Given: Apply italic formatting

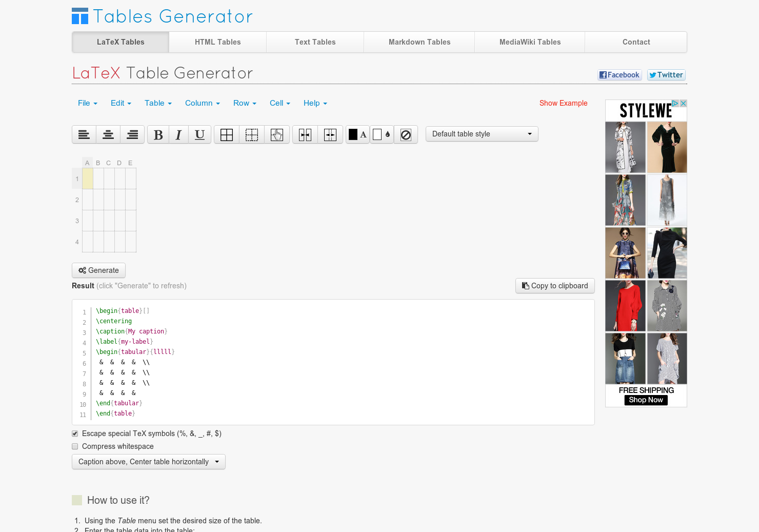Looking at the screenshot, I should tap(178, 134).
